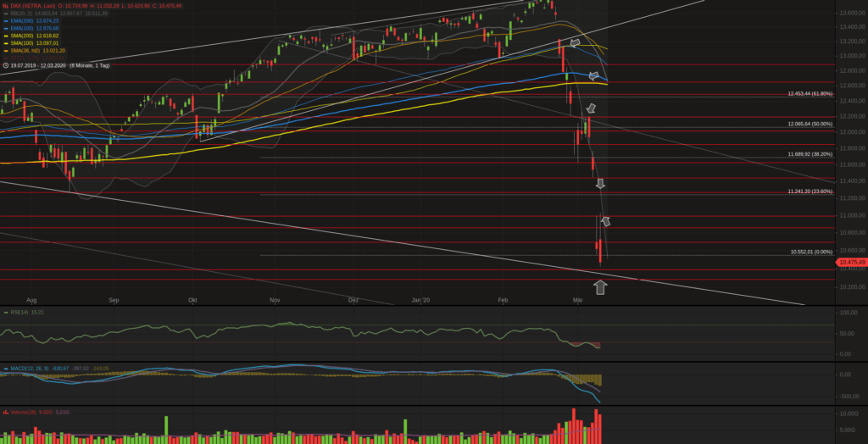The height and width of the screenshot is (444, 868).
Task: Click the clock icon beside the date range
Action: (5, 65)
